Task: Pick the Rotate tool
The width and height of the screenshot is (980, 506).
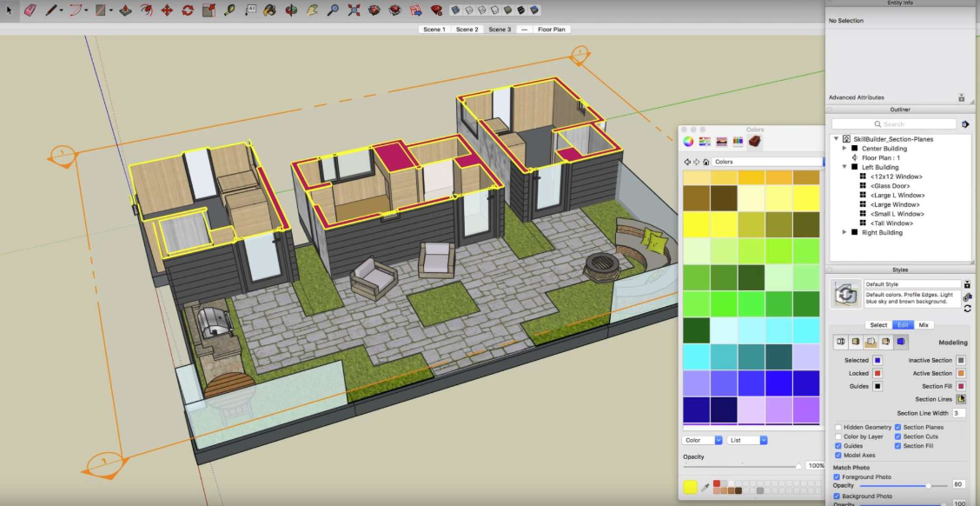Action: [188, 10]
